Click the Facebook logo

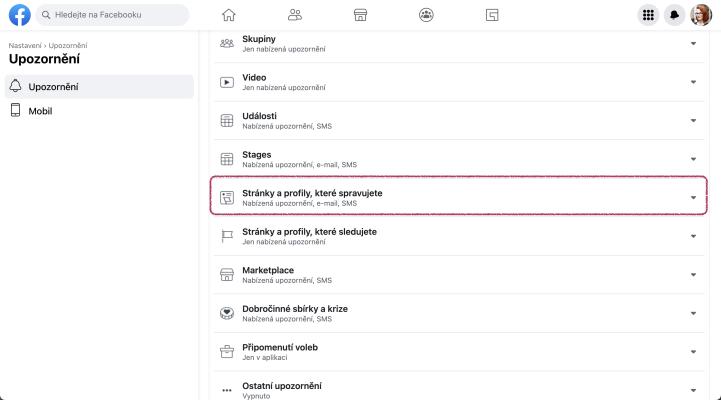pos(20,15)
